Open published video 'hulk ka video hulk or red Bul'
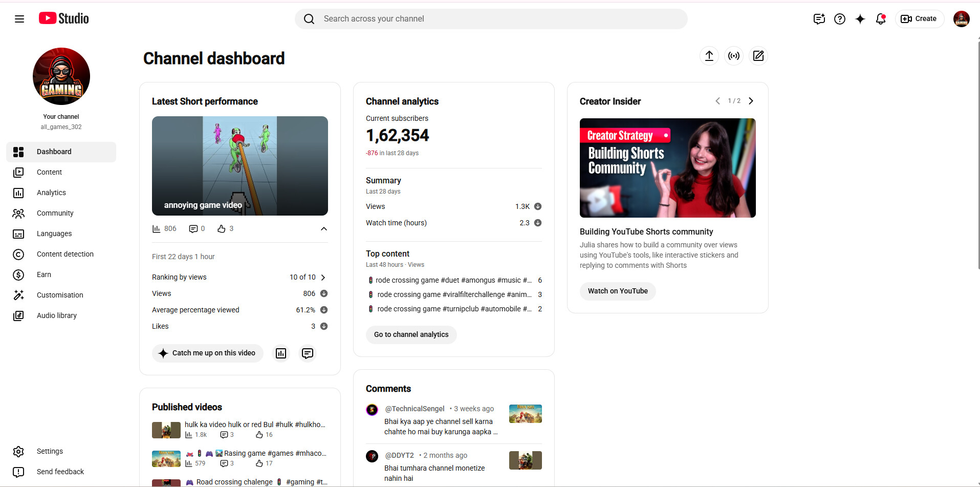Image resolution: width=980 pixels, height=487 pixels. tap(255, 425)
